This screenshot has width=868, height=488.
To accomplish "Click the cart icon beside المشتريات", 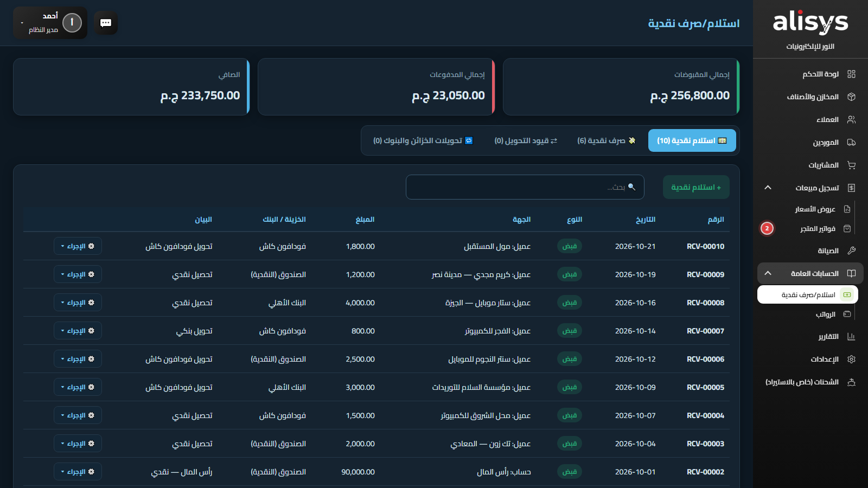I will click(x=851, y=165).
